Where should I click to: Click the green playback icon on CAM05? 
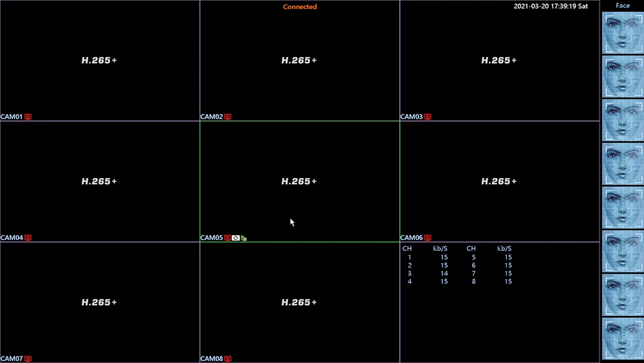coord(244,238)
